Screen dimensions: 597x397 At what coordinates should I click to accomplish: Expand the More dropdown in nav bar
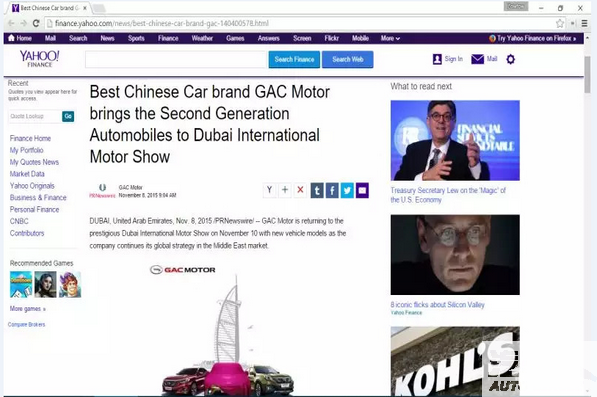(x=390, y=38)
